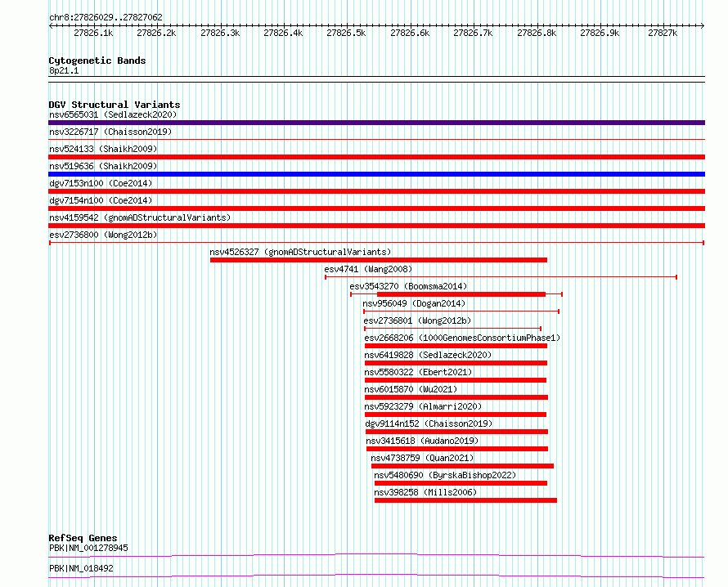
Task: Open dgv7153n100 (Coe2014) variant
Action: point(101,183)
